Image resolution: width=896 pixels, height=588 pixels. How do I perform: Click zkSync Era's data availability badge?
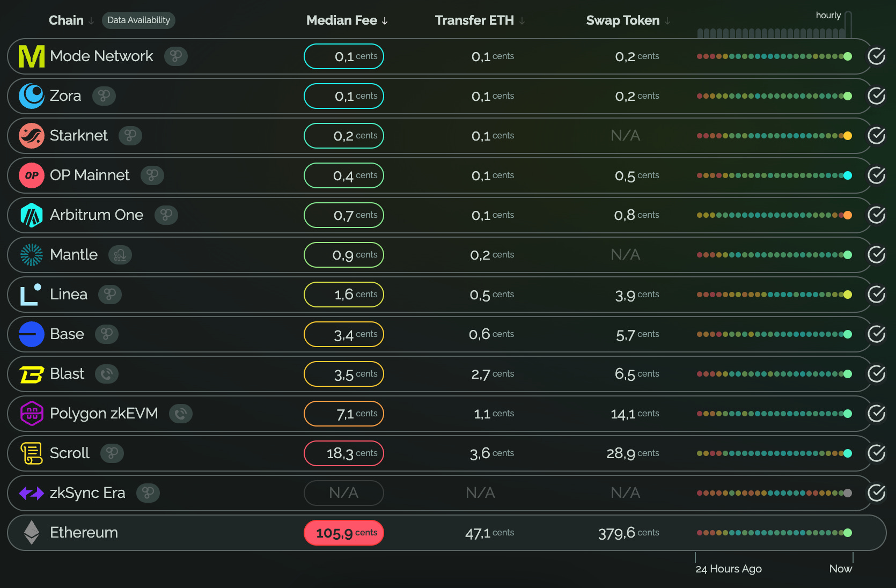pos(148,493)
